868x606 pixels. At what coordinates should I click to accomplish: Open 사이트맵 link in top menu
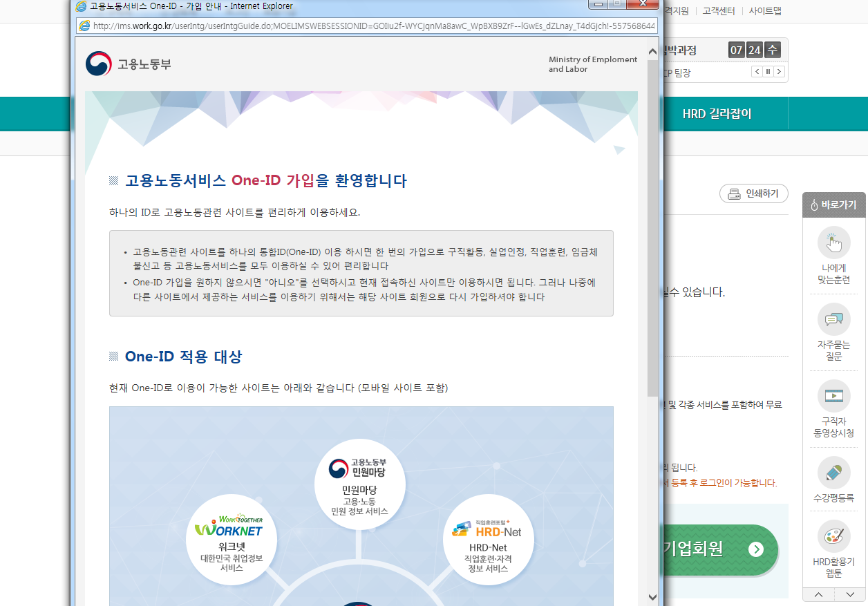[x=765, y=10]
